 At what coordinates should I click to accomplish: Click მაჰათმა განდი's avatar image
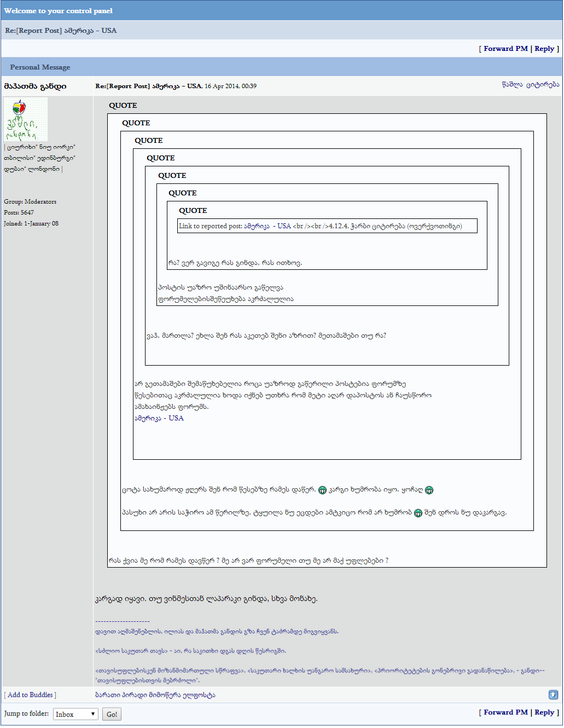click(25, 119)
